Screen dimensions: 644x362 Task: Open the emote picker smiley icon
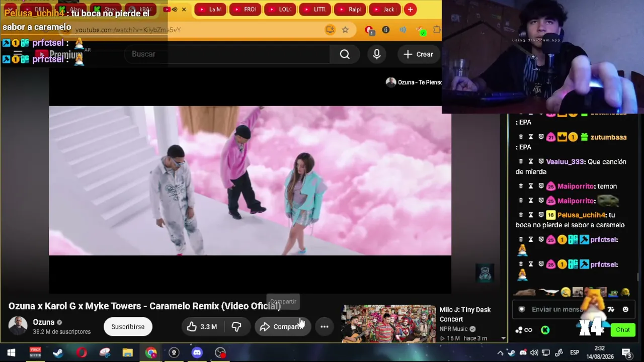coord(625,309)
